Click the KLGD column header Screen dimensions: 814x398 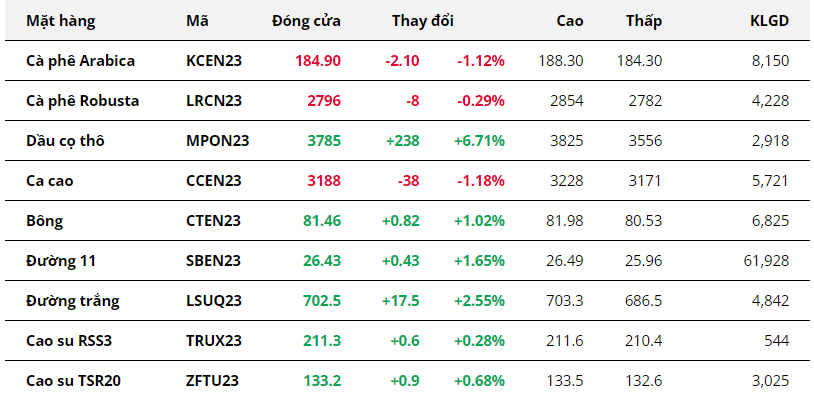[770, 21]
